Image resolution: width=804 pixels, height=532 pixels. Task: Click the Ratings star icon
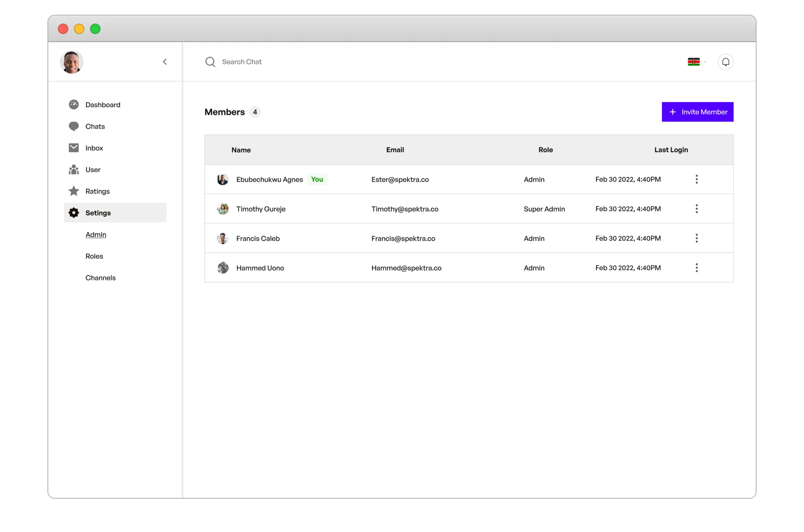(73, 191)
